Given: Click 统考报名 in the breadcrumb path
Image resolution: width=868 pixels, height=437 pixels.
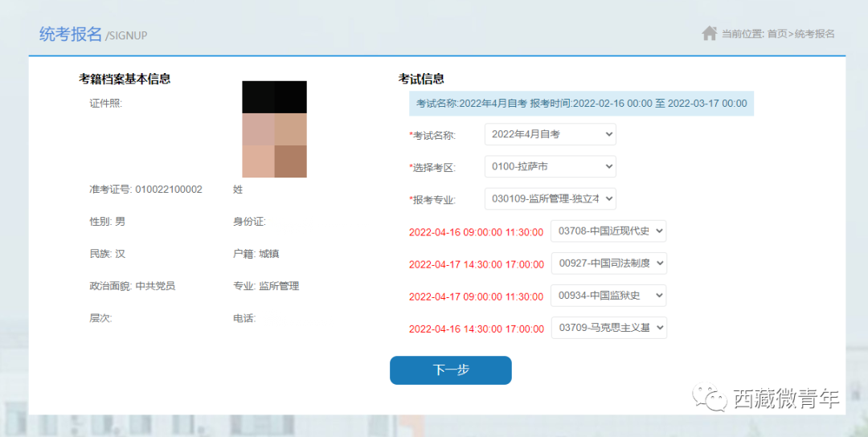Looking at the screenshot, I should (x=815, y=34).
